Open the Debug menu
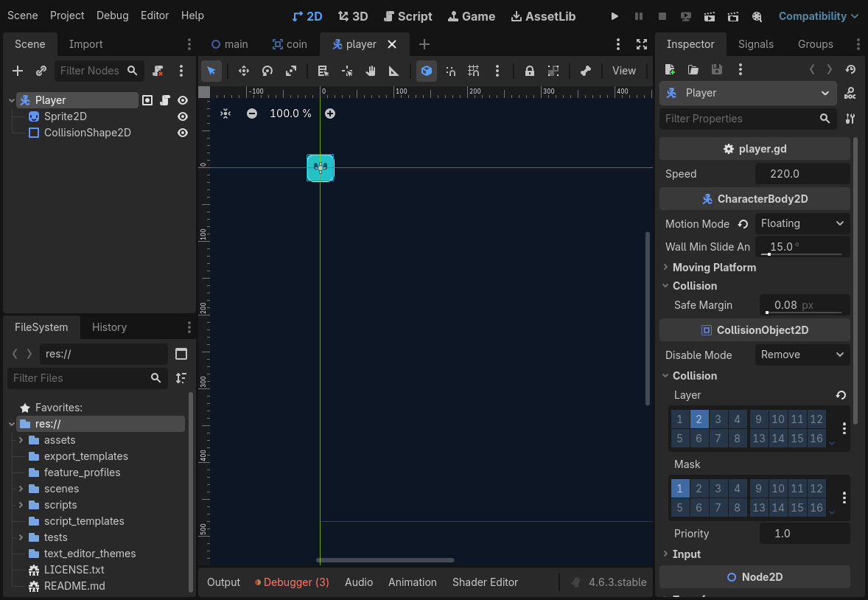 pos(113,15)
